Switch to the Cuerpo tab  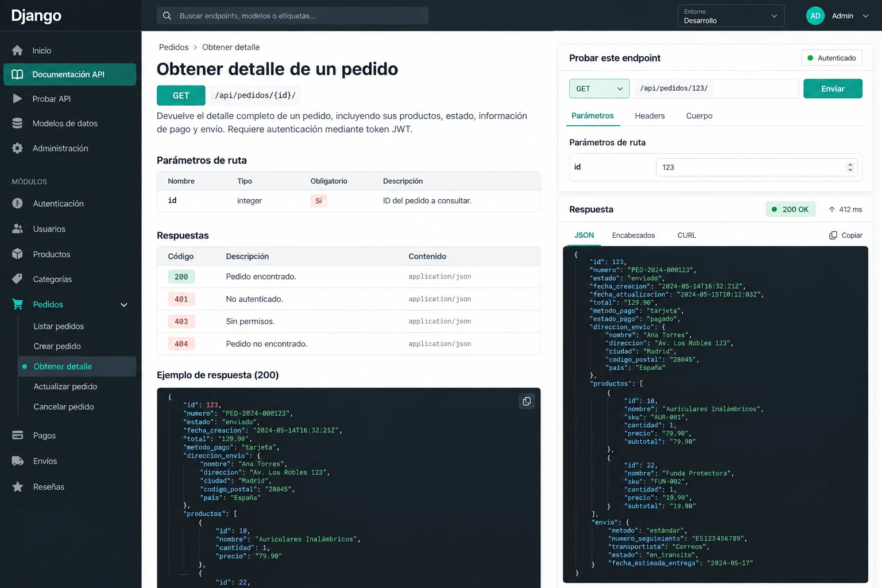(699, 116)
